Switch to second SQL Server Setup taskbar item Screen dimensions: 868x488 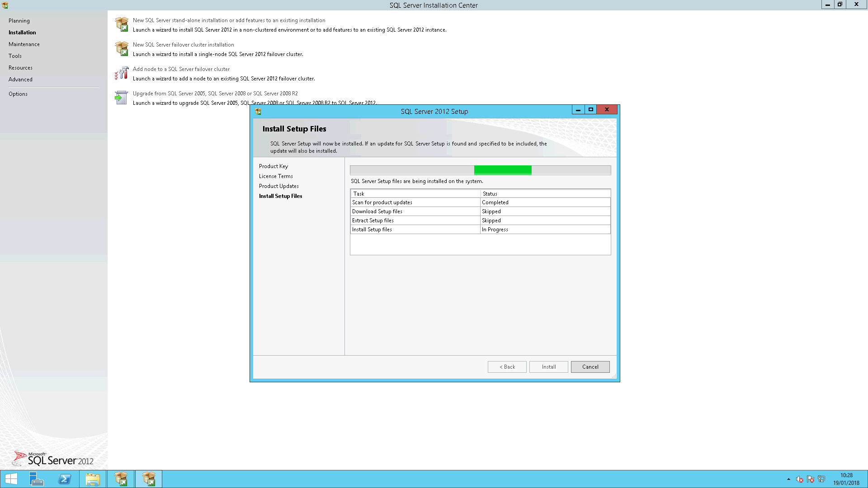(149, 479)
